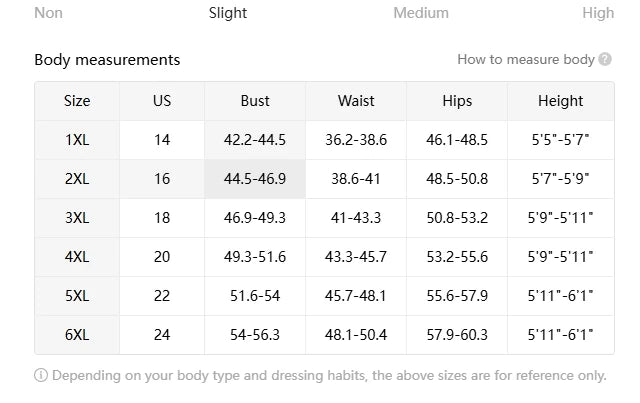Choose the Non stretch level
The image size is (640, 403).
coord(48,13)
